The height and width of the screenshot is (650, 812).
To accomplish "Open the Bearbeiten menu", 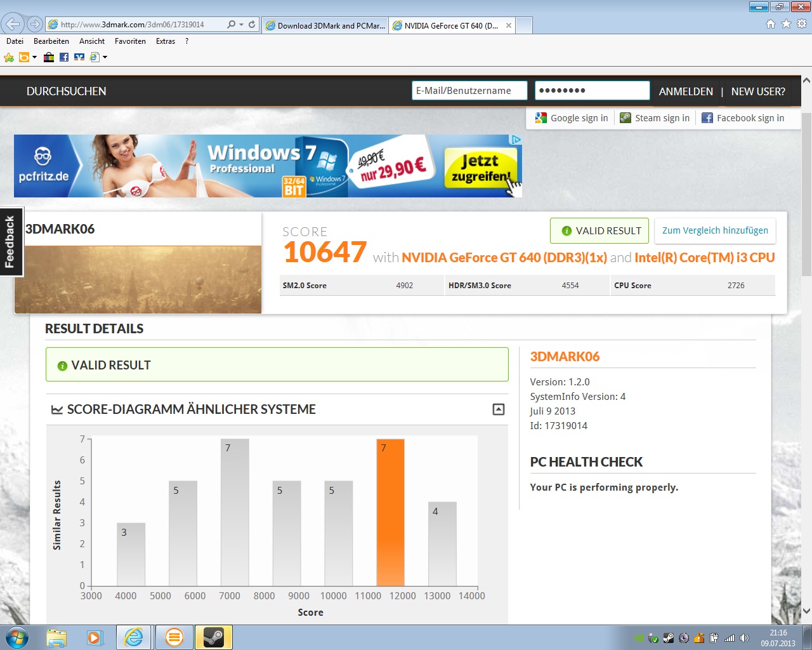I will [51, 41].
